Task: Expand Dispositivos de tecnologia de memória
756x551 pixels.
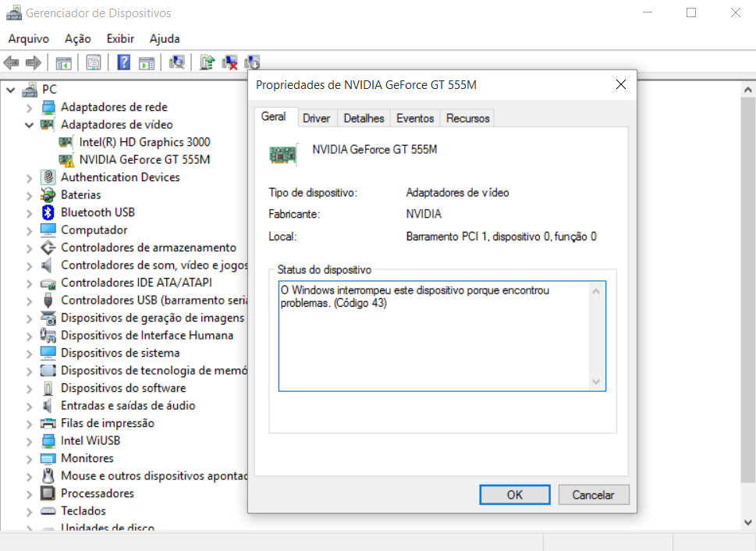Action: [29, 371]
